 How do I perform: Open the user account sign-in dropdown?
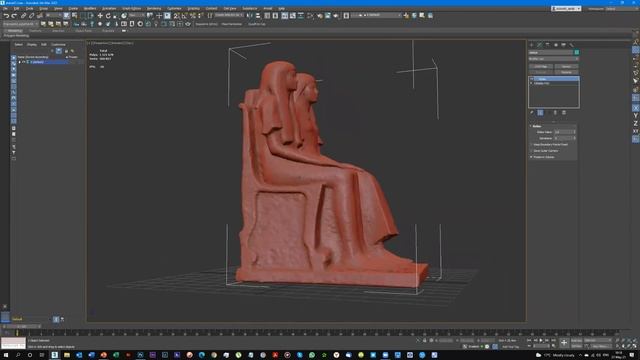pyautogui.click(x=566, y=9)
